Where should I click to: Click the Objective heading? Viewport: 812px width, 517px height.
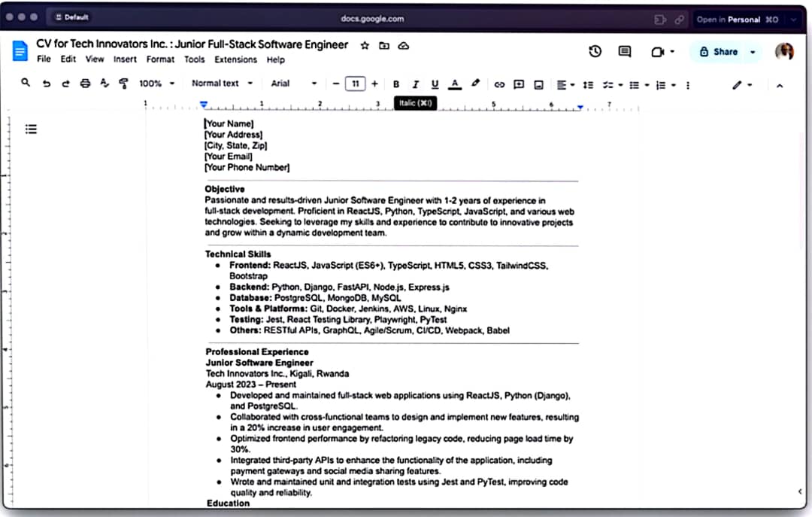click(224, 189)
